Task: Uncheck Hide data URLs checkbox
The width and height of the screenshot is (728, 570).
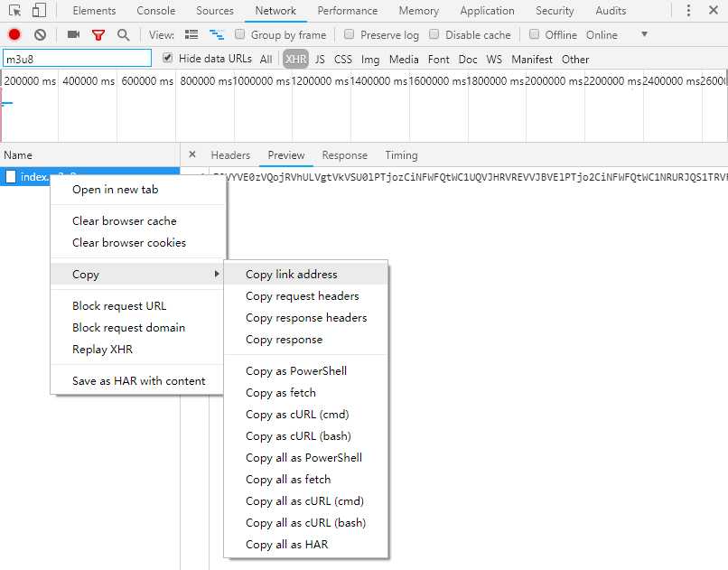Action: (167, 58)
